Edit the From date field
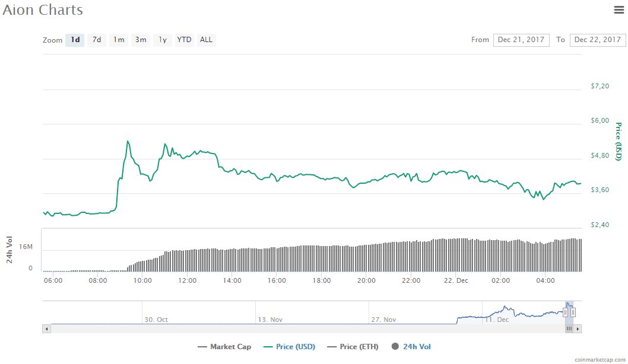 pyautogui.click(x=521, y=40)
